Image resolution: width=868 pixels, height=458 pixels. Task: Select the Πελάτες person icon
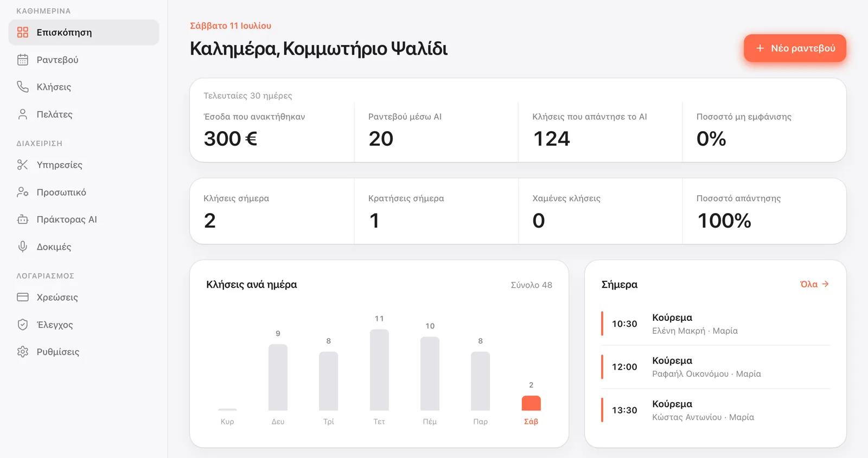[23, 114]
